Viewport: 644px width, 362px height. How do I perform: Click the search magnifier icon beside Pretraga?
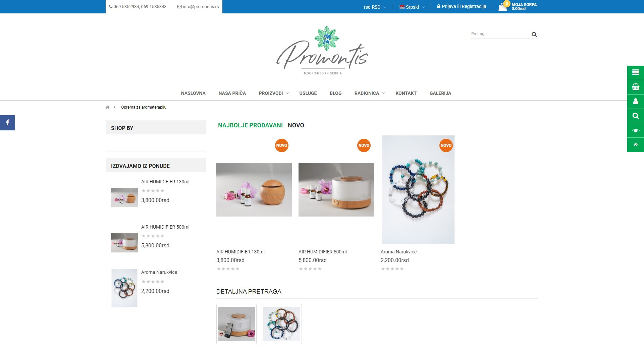click(534, 34)
